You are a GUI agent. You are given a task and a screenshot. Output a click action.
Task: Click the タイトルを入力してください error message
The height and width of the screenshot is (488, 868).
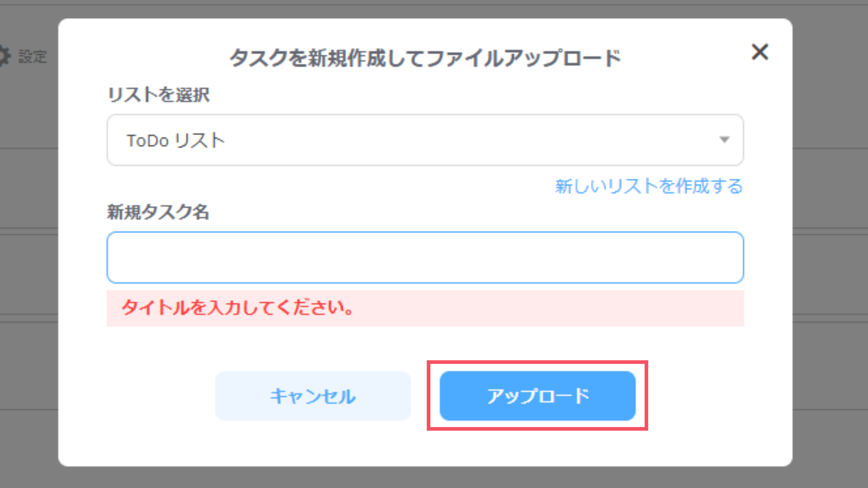point(237,309)
